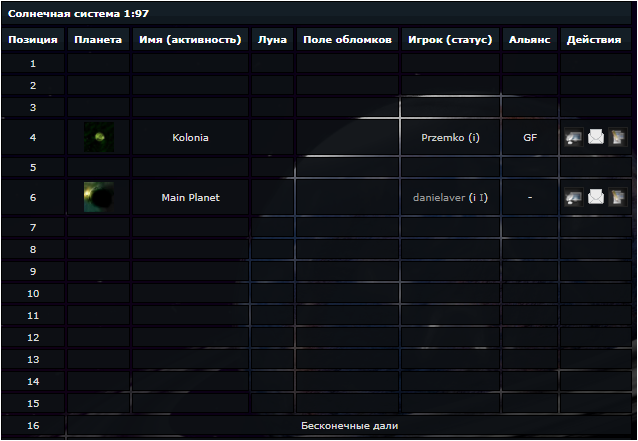
Task: Click Бесконечные дали in row 16
Action: (x=350, y=426)
